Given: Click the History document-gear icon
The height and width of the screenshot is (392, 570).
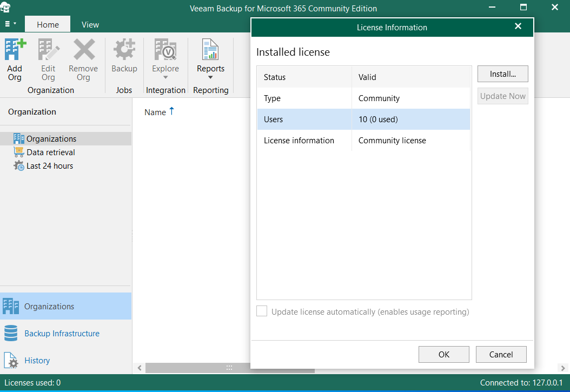Looking at the screenshot, I should (x=11, y=361).
